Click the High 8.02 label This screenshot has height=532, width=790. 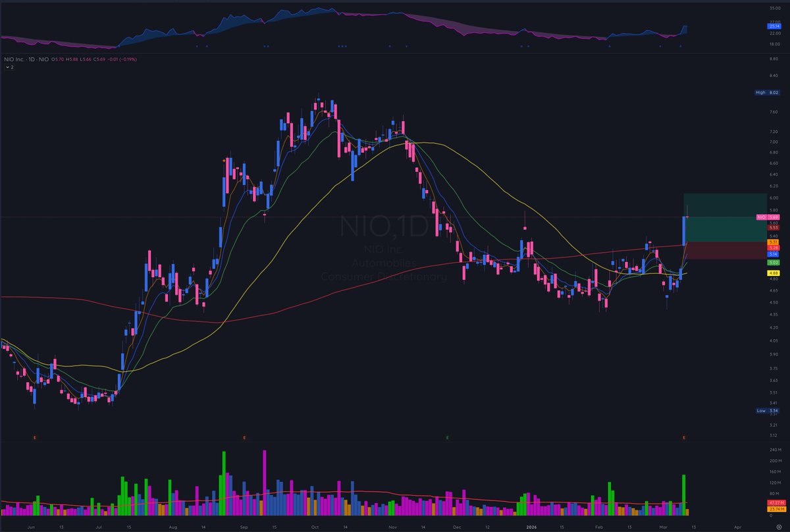tap(767, 93)
